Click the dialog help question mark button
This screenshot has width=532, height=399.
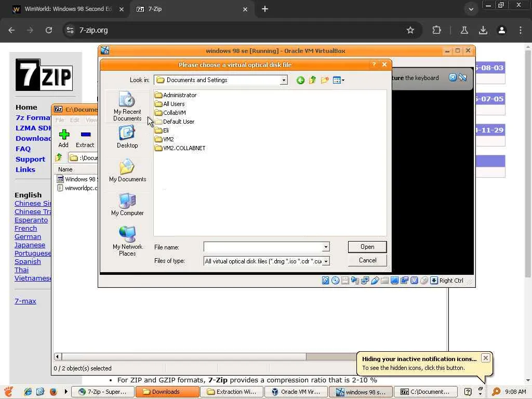tap(374, 64)
